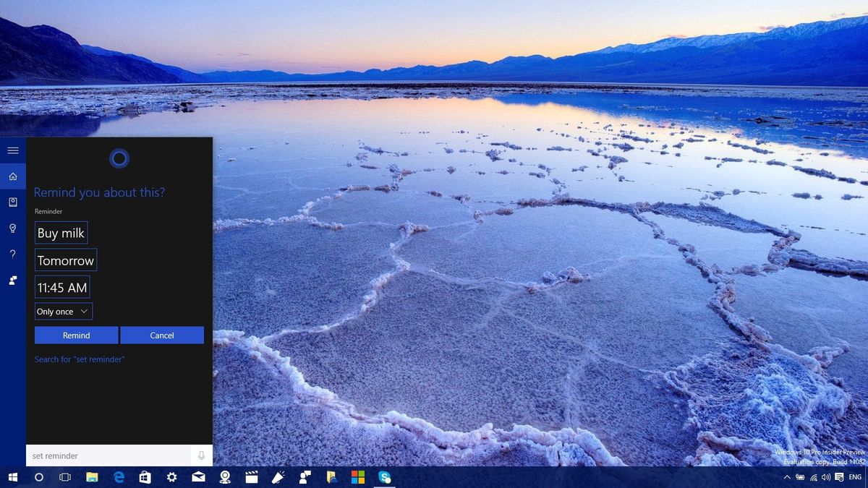Image resolution: width=868 pixels, height=488 pixels.
Task: Open the Cortana hamburger menu
Action: pos(12,150)
